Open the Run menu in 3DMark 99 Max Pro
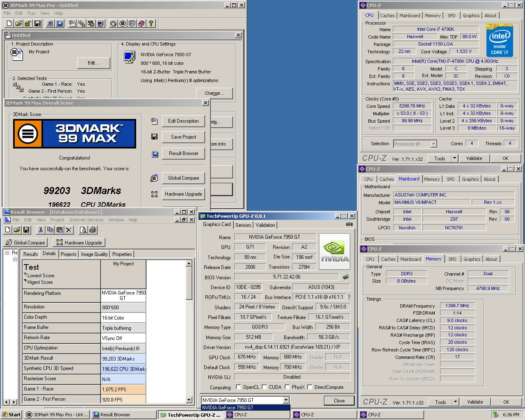 pyautogui.click(x=31, y=13)
